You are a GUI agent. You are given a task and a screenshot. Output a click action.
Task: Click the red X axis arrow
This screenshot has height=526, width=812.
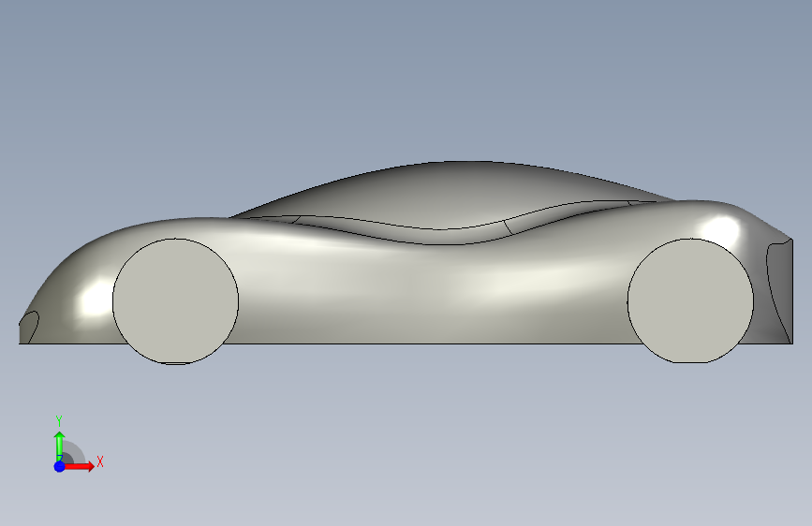pyautogui.click(x=79, y=466)
